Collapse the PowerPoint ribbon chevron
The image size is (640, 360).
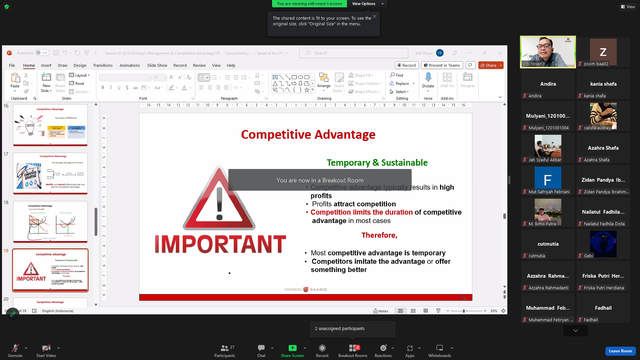coord(500,97)
